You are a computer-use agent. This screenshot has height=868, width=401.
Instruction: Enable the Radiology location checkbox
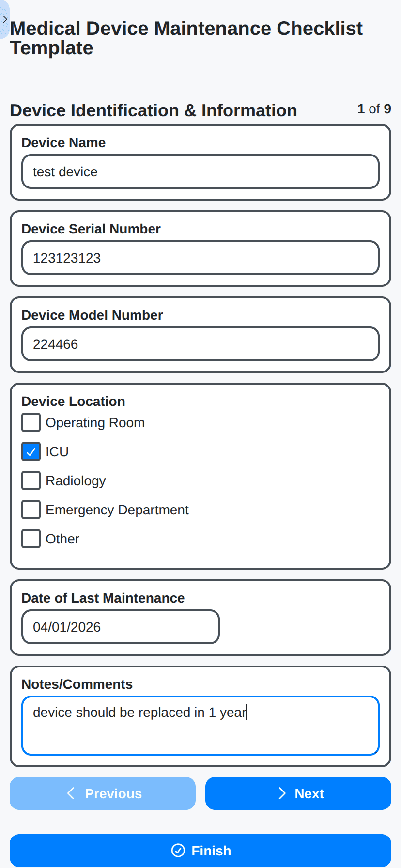(x=31, y=480)
